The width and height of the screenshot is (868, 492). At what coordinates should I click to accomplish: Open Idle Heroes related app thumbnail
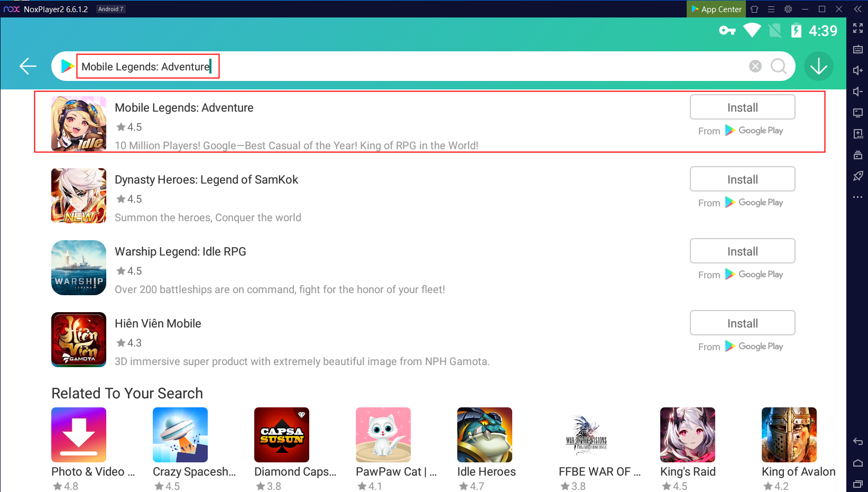coord(485,435)
